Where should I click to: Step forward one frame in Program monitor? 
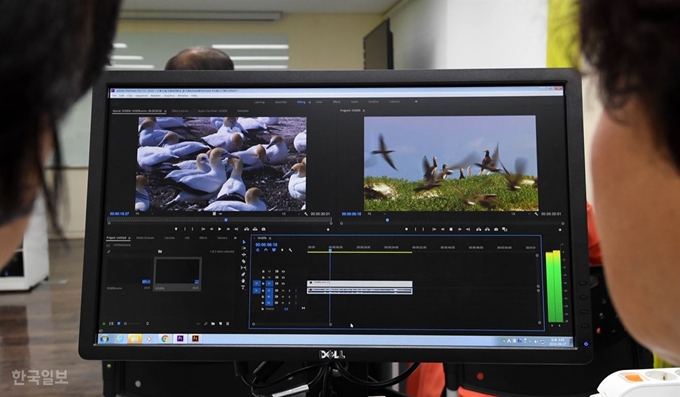pos(460,229)
